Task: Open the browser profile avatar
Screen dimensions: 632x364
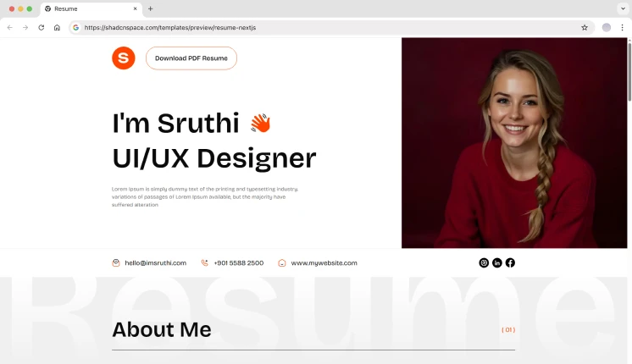Action: 607,27
